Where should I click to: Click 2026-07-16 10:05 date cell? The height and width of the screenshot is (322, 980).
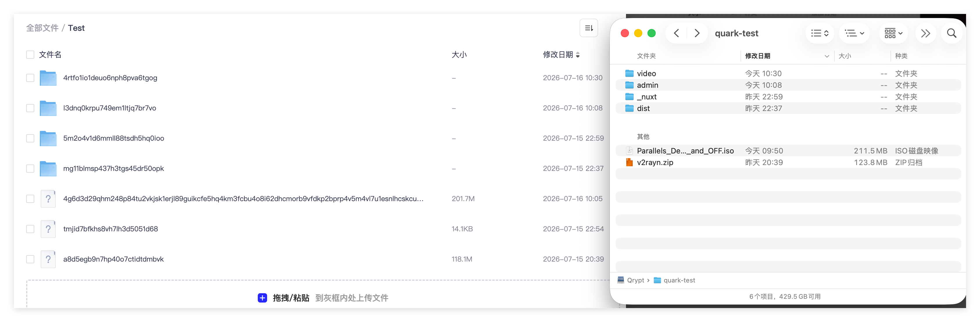pos(573,199)
